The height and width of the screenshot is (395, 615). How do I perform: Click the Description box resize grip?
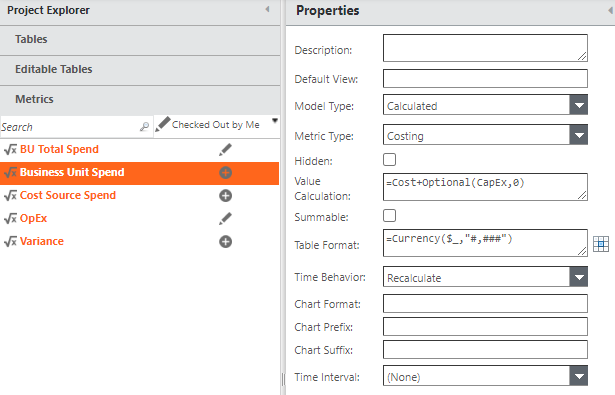click(582, 56)
